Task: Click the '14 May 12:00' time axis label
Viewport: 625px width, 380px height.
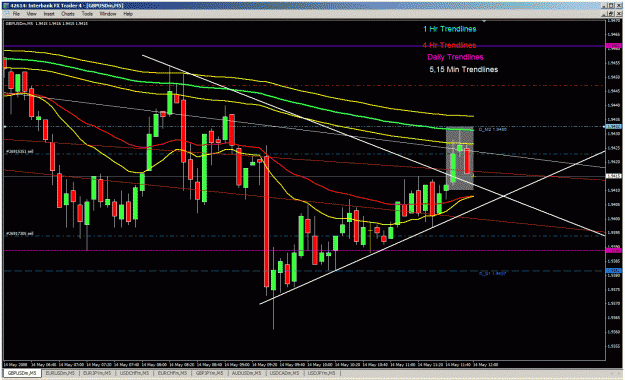Action: [x=486, y=364]
